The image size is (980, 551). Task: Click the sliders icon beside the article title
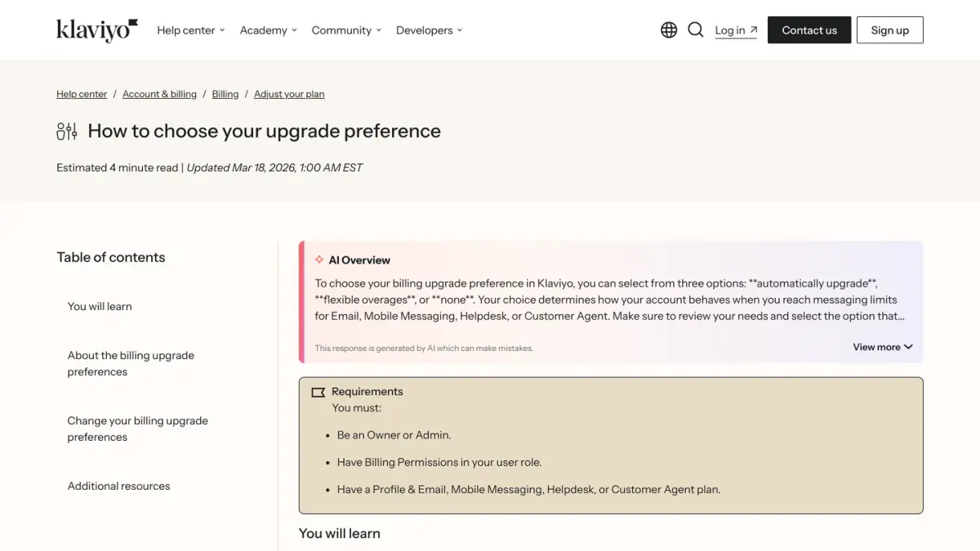67,131
